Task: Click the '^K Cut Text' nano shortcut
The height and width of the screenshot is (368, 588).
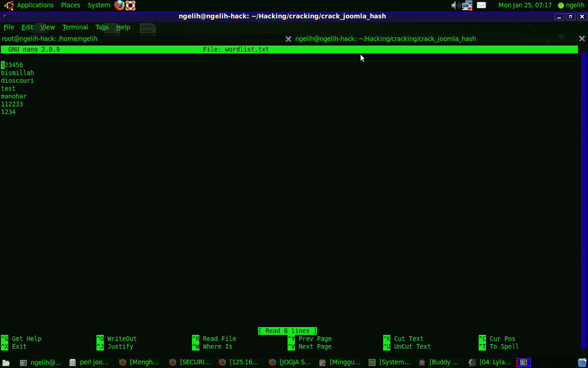Action: click(403, 339)
